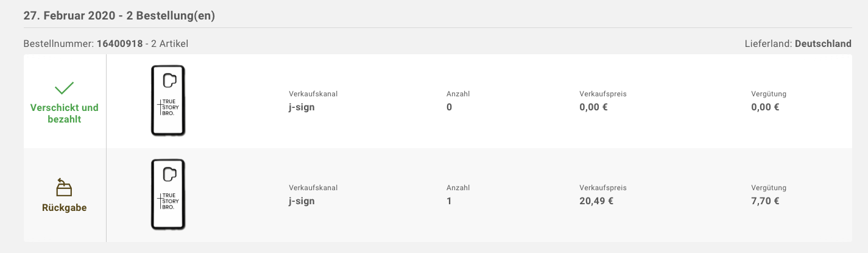Click the j-sign channel in return row
The image size is (868, 253).
[302, 201]
